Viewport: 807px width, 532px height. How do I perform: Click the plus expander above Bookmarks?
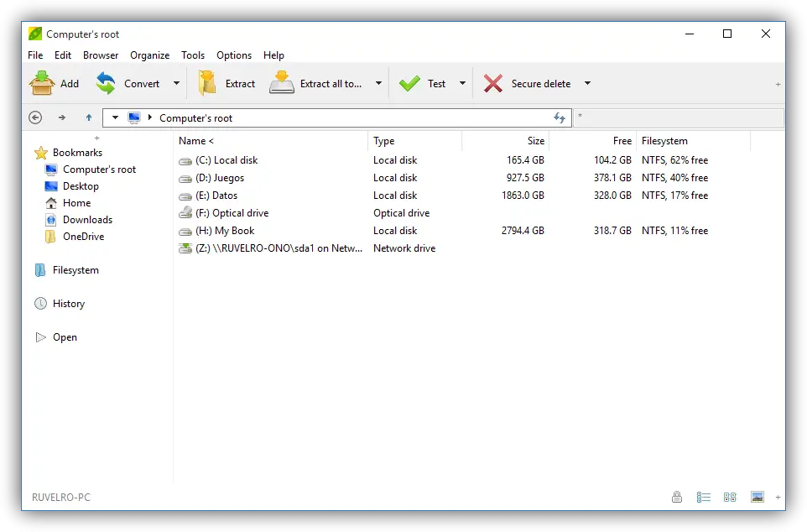click(x=96, y=138)
